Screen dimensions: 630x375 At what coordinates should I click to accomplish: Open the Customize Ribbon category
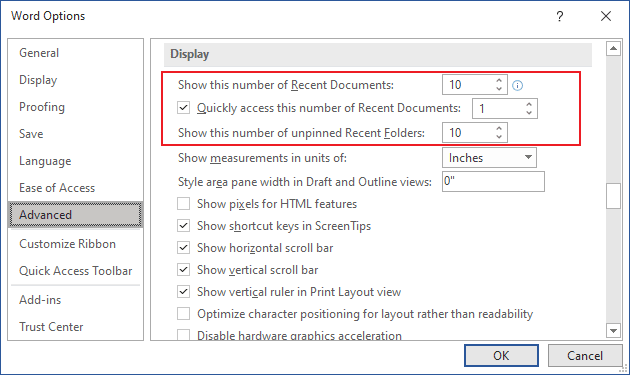click(x=75, y=244)
